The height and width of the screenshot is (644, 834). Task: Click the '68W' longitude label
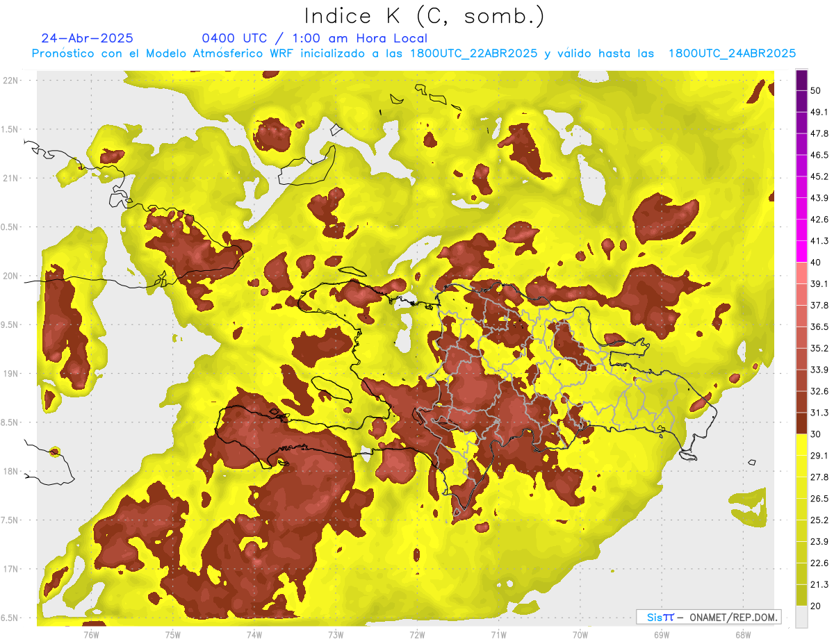[x=743, y=634]
